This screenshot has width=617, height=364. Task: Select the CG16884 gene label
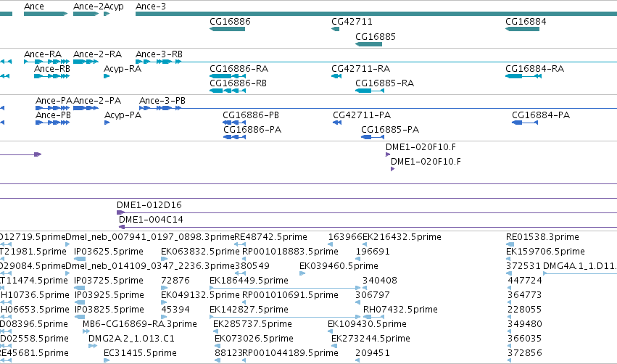[x=526, y=22]
